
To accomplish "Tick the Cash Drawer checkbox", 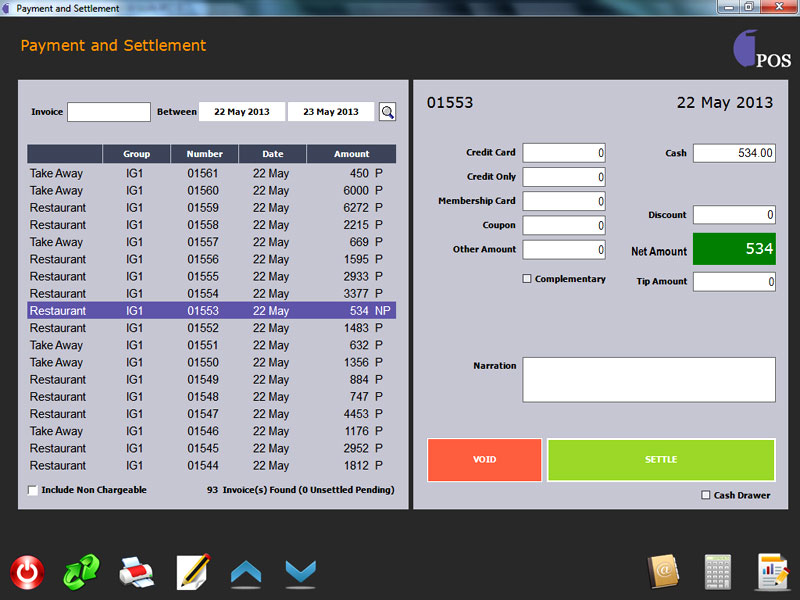I will click(x=706, y=495).
